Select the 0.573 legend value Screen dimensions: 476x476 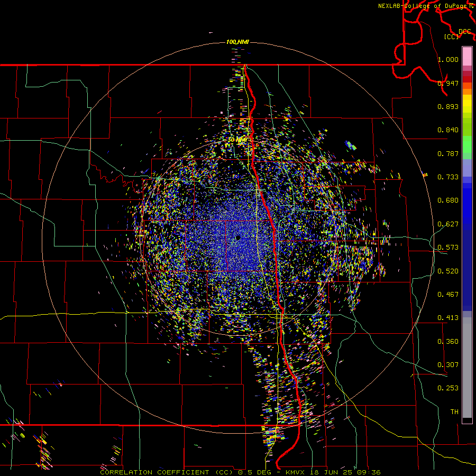tap(448, 248)
